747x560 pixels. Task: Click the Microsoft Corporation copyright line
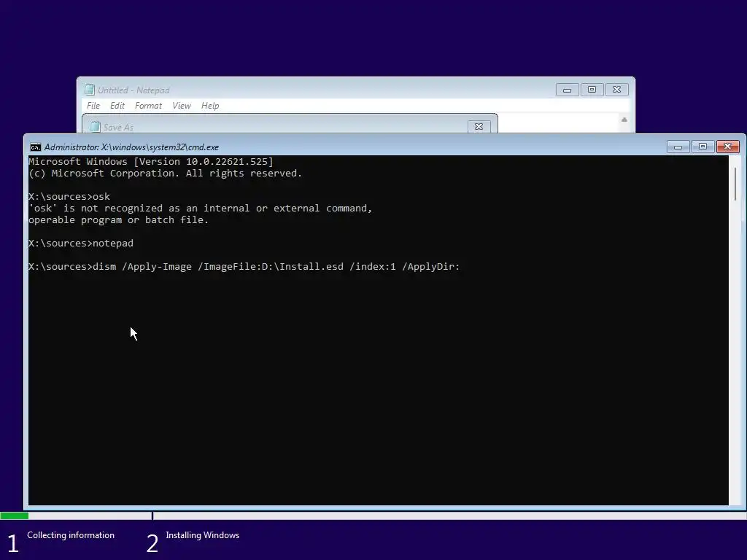(x=166, y=174)
